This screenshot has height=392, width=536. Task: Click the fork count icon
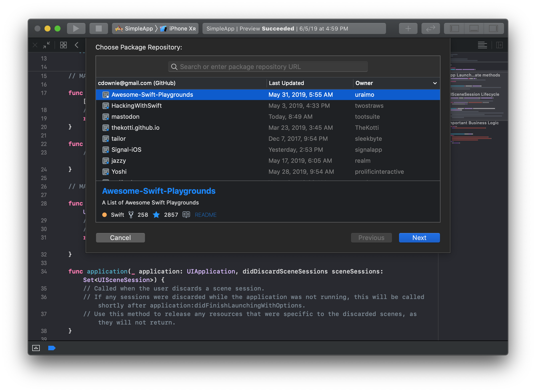pos(131,215)
